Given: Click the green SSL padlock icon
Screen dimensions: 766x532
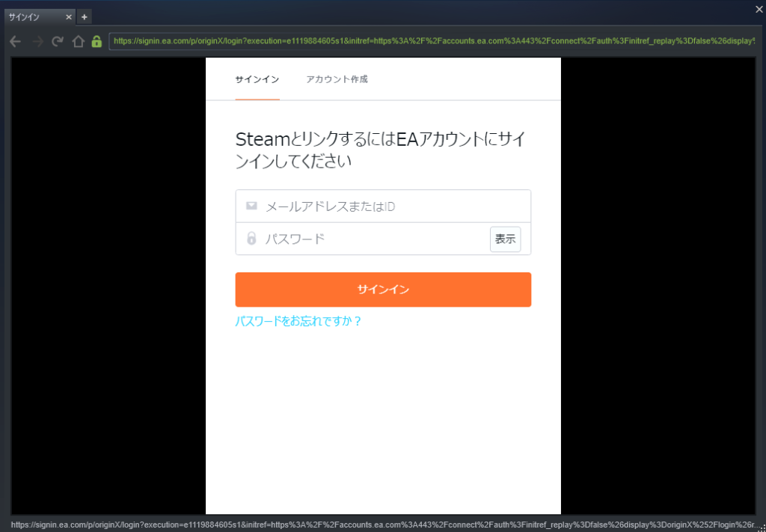Looking at the screenshot, I should (96, 41).
